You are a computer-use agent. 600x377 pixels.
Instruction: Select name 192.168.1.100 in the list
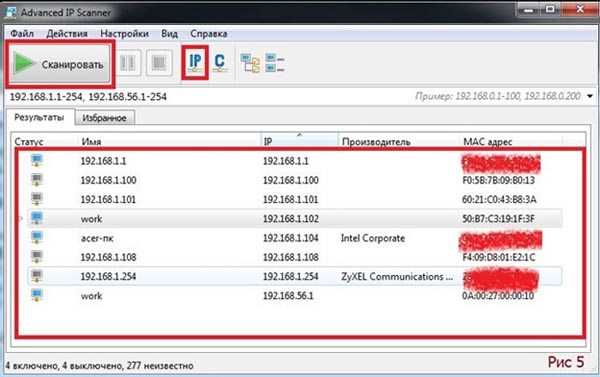[x=108, y=180]
